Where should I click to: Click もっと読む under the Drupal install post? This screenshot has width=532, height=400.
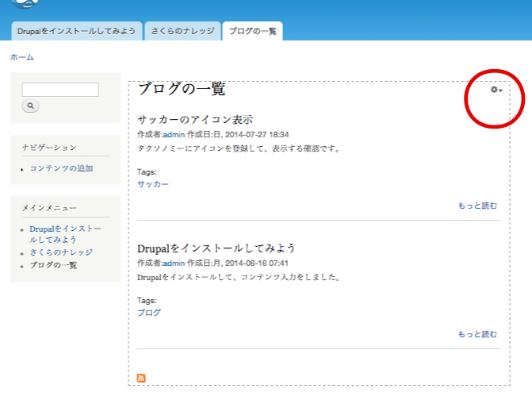click(x=477, y=334)
